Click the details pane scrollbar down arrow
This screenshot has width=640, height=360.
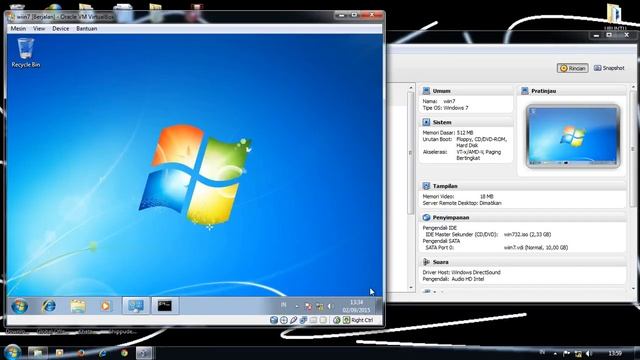633,288
